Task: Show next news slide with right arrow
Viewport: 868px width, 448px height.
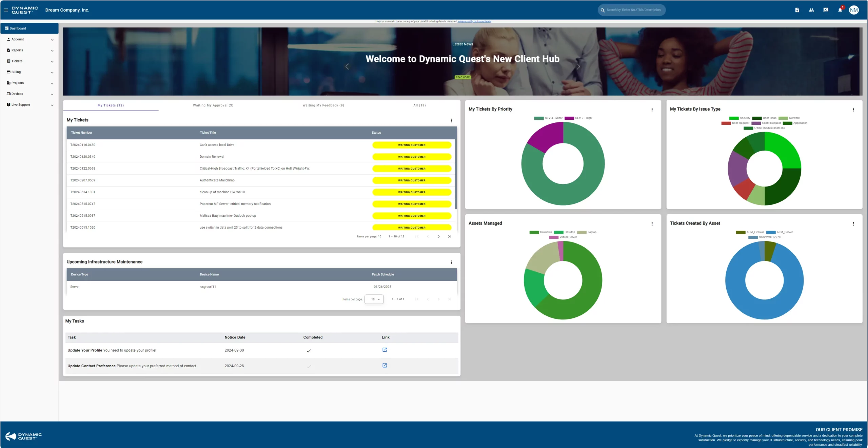Action: point(578,66)
